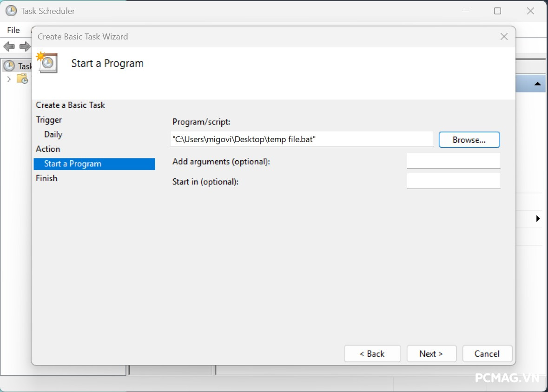Click Next > to continue the wizard
Screen dimensions: 548x392
pyautogui.click(x=431, y=354)
